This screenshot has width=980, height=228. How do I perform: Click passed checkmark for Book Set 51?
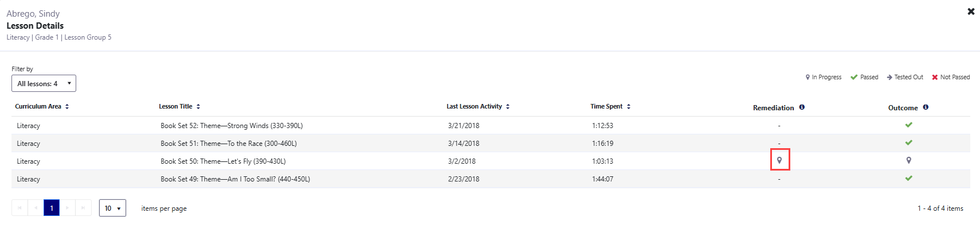click(x=908, y=142)
